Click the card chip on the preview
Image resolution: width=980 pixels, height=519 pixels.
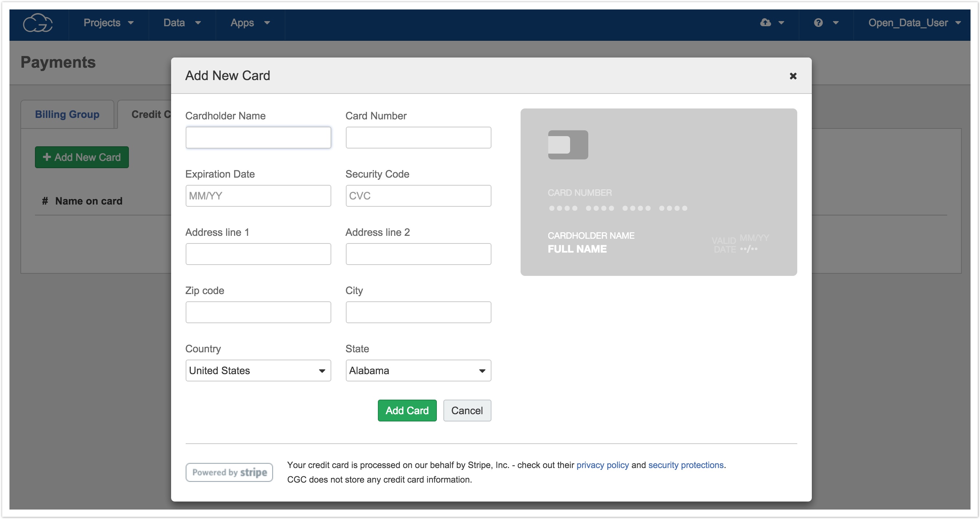(x=568, y=144)
